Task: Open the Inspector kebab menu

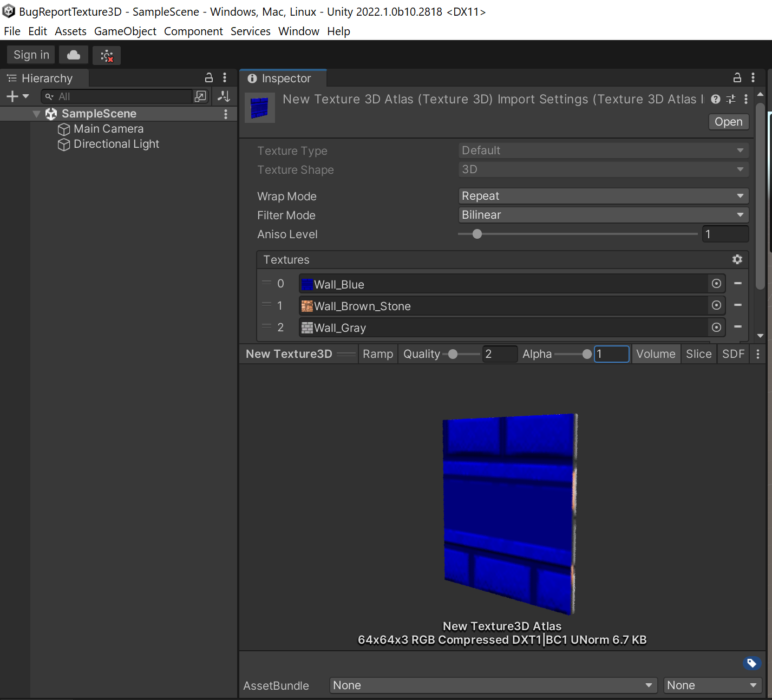Action: [x=753, y=77]
